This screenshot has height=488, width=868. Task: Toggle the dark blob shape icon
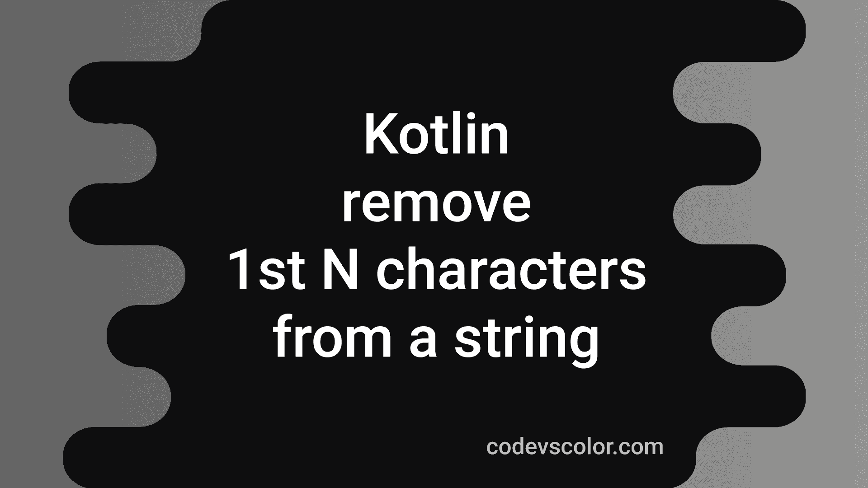(x=434, y=244)
